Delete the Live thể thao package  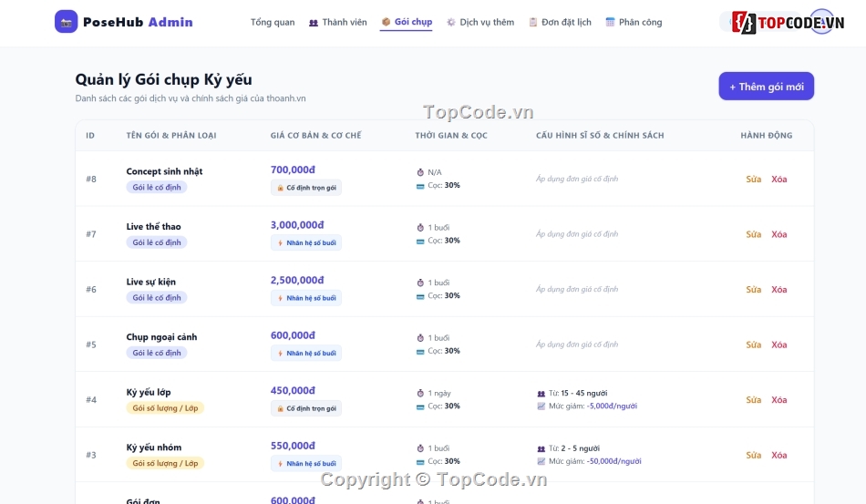(x=778, y=234)
